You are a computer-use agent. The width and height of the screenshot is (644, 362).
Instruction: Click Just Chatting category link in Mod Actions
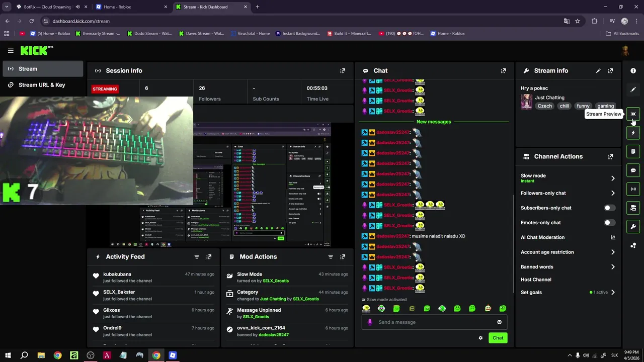click(x=273, y=299)
